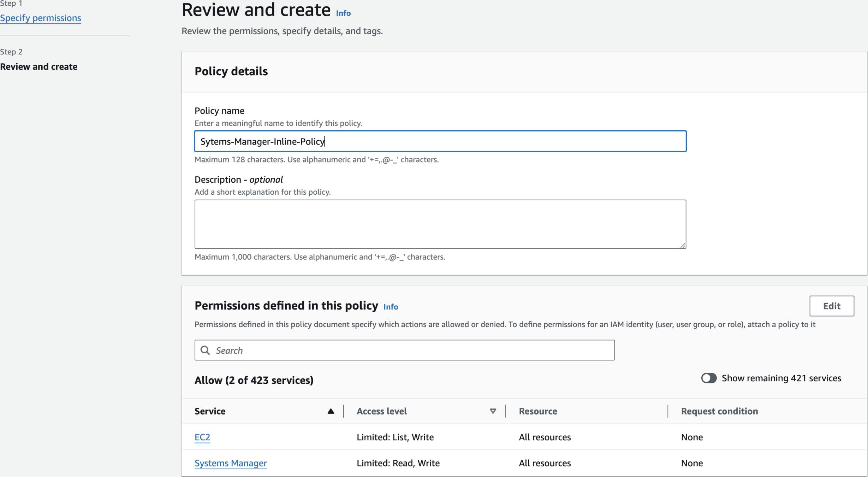The height and width of the screenshot is (477, 868).
Task: Open Info link beside Permissions defined heading
Action: [x=391, y=307]
